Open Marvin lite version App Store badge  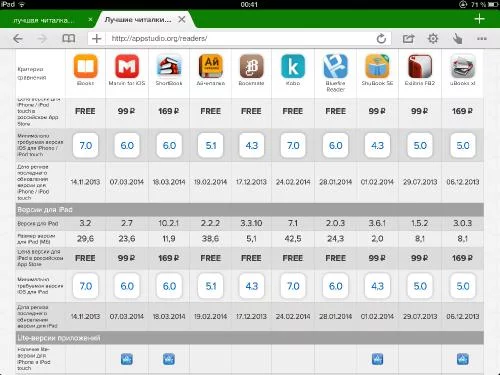tap(127, 359)
